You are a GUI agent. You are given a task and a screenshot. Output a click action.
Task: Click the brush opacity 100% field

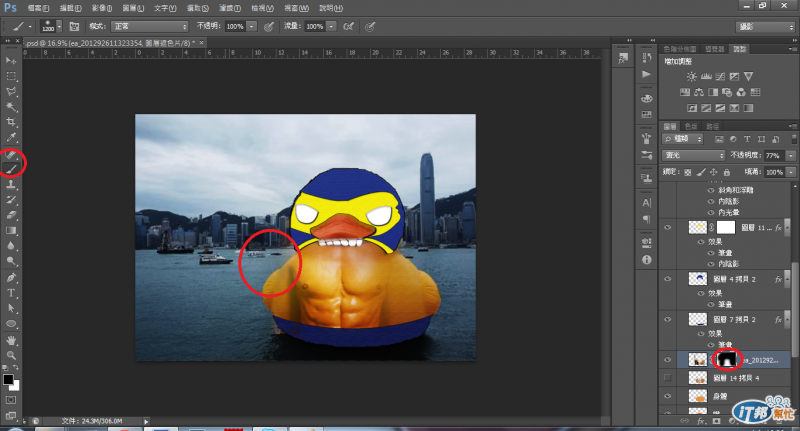(x=235, y=27)
